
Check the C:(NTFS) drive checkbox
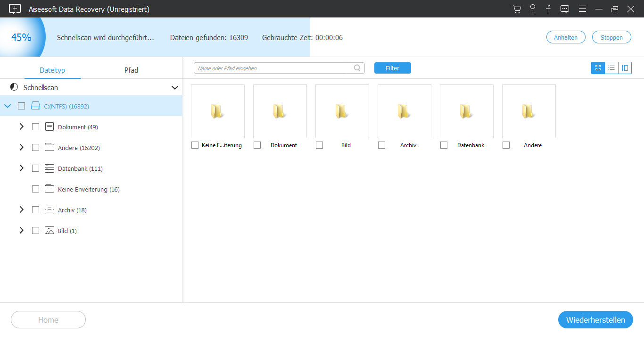click(x=21, y=106)
